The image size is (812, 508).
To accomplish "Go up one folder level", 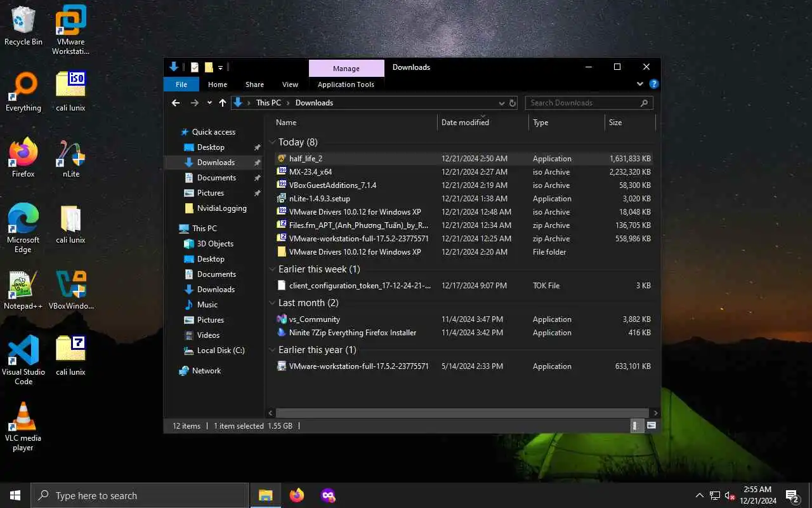I will pos(223,103).
